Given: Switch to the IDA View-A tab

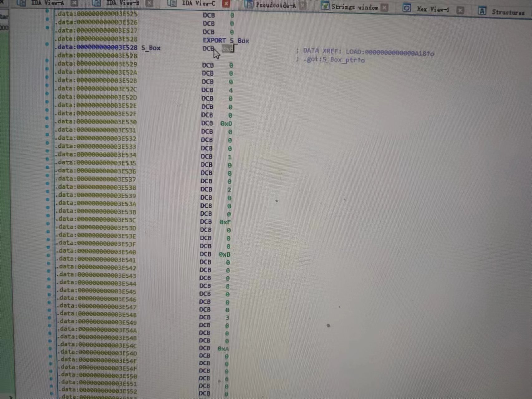Looking at the screenshot, I should [48, 3].
